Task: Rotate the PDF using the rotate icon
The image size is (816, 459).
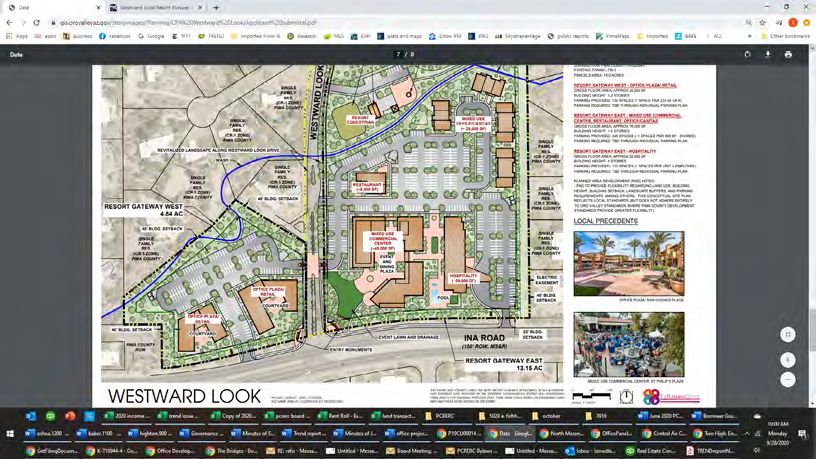Action: [x=747, y=54]
